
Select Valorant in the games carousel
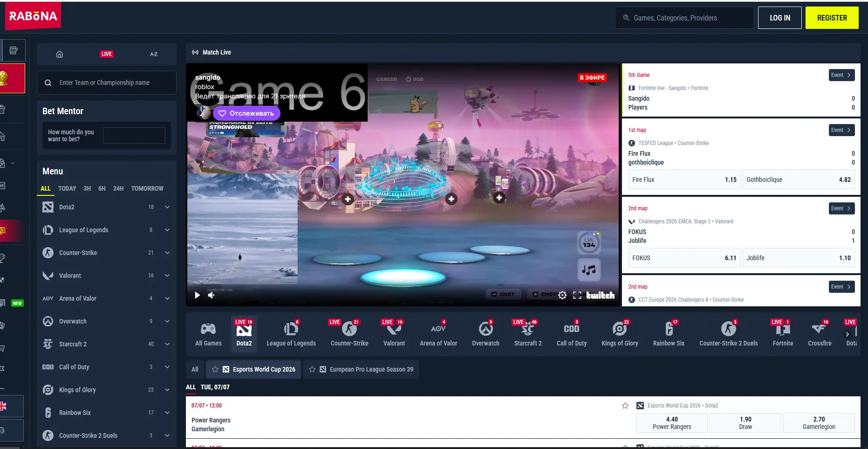point(394,334)
